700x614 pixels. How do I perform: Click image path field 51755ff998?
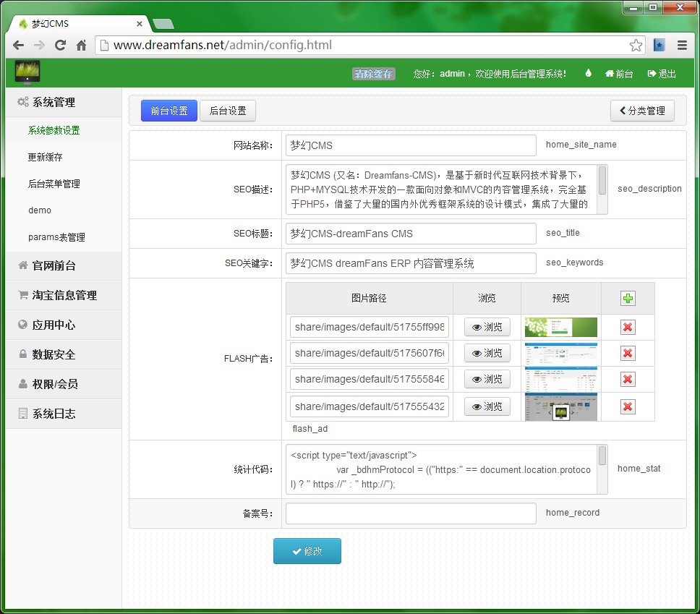[x=370, y=328]
